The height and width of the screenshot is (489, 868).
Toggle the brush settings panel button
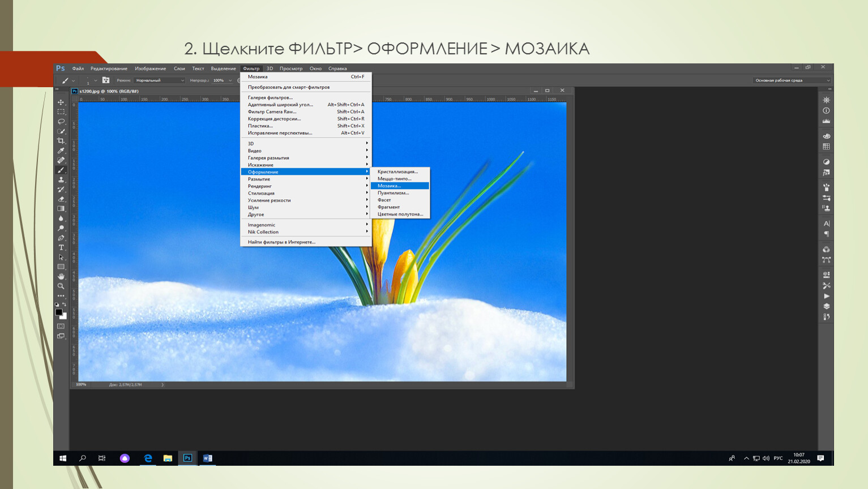106,80
